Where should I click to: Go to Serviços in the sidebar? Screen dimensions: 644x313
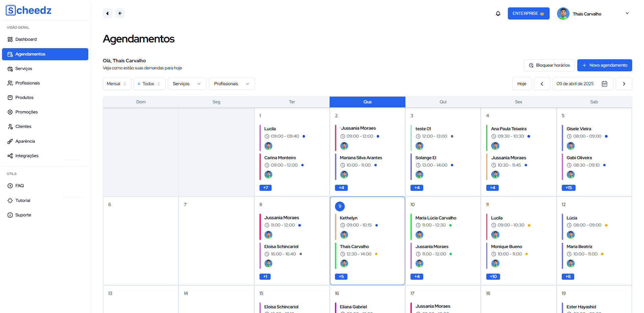tap(45, 69)
